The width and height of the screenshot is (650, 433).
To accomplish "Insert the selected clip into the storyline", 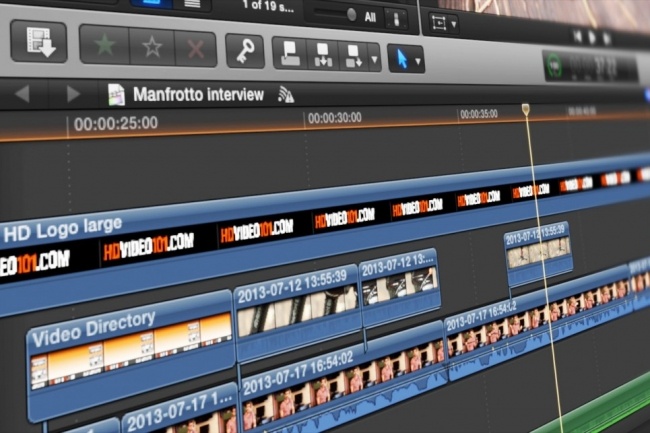I will (x=323, y=55).
